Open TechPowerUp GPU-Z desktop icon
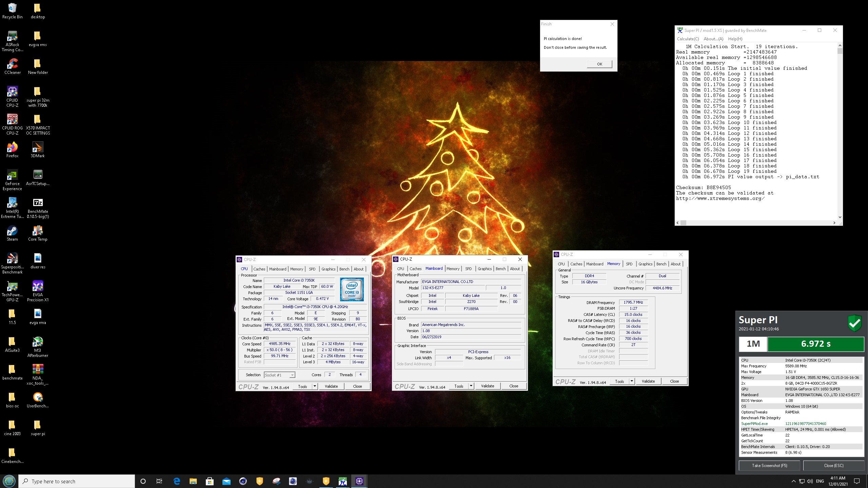This screenshot has height=488, width=868. point(12,291)
